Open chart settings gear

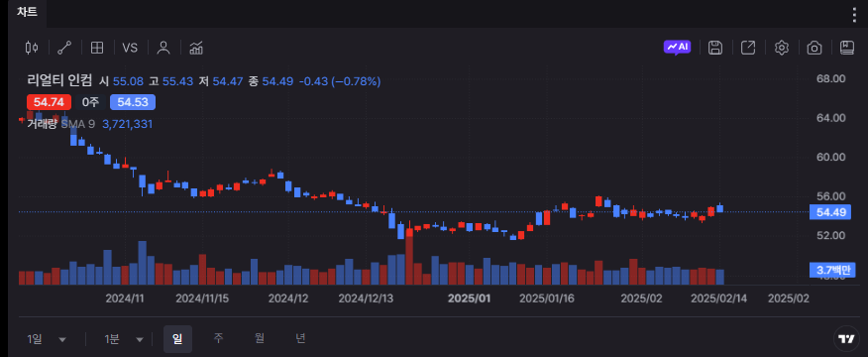pyautogui.click(x=781, y=48)
